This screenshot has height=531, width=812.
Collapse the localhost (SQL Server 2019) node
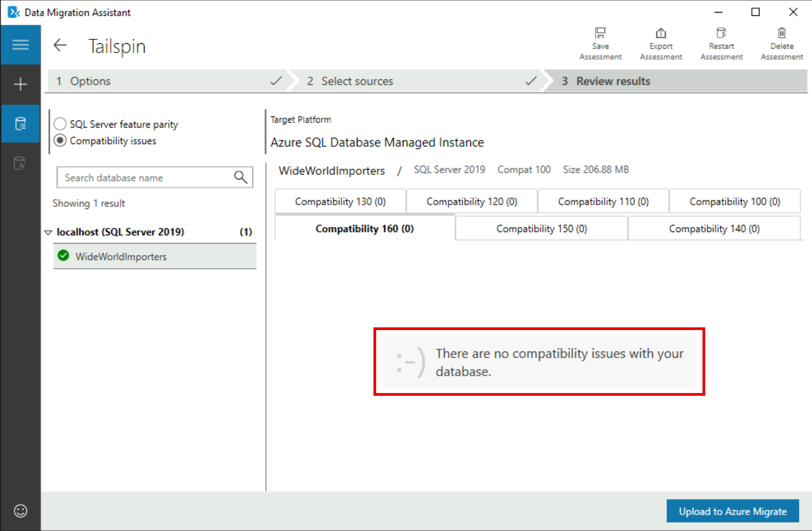click(48, 232)
